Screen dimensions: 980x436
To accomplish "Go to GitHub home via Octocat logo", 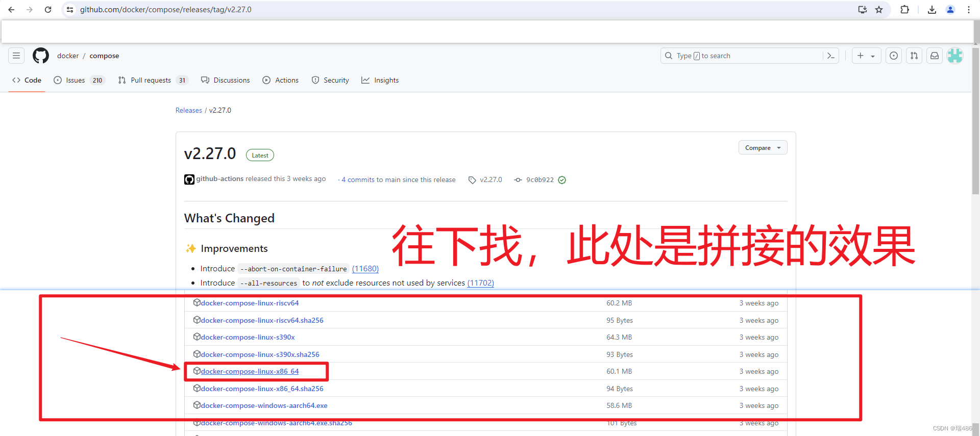I will tap(41, 56).
